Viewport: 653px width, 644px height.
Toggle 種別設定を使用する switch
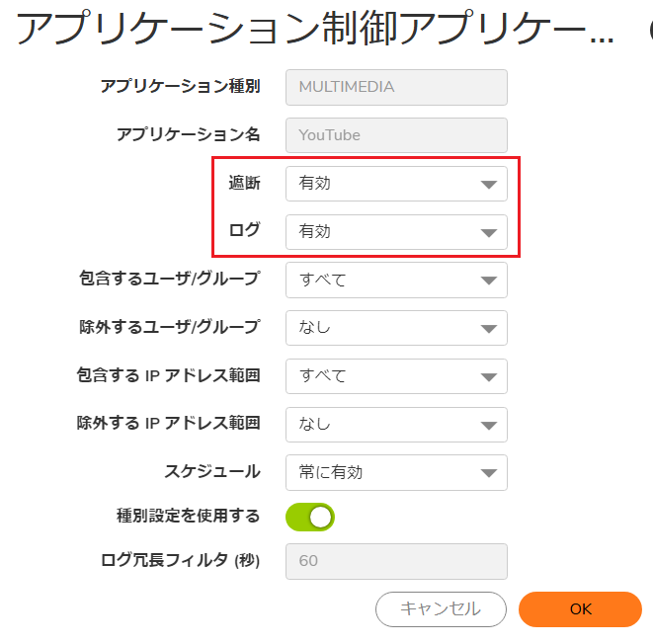point(310,517)
